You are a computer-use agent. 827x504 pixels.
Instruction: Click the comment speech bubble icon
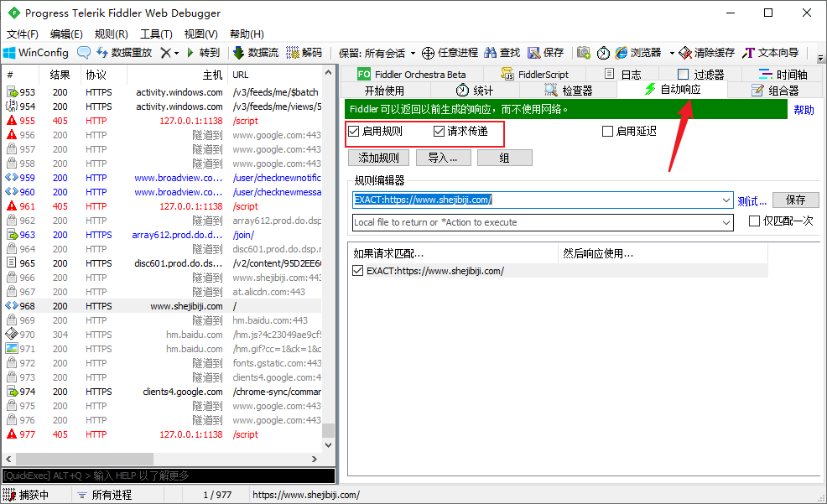coord(84,52)
